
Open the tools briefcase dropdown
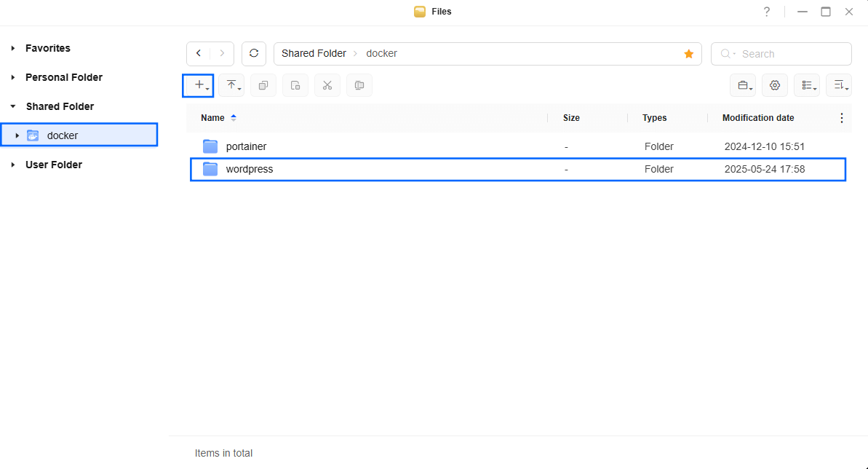(x=743, y=85)
